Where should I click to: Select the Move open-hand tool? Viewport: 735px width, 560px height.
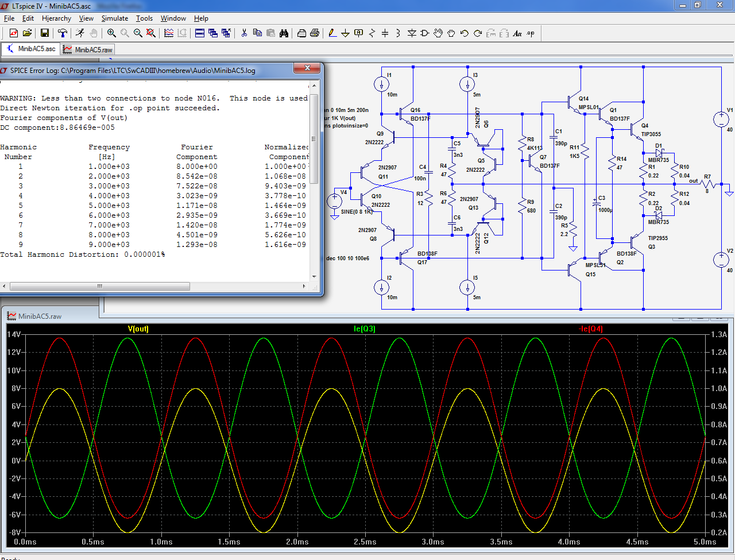click(438, 33)
